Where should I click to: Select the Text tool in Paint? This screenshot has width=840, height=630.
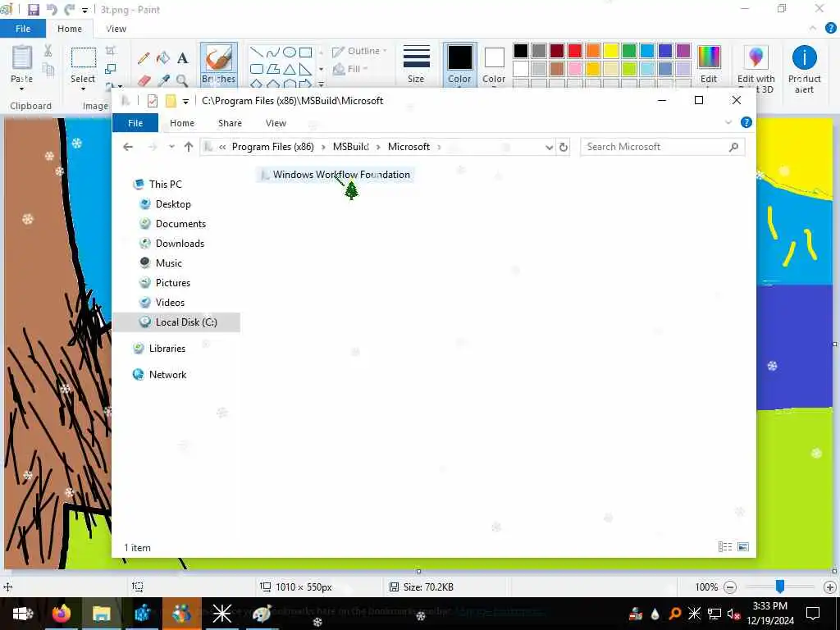pyautogui.click(x=183, y=58)
